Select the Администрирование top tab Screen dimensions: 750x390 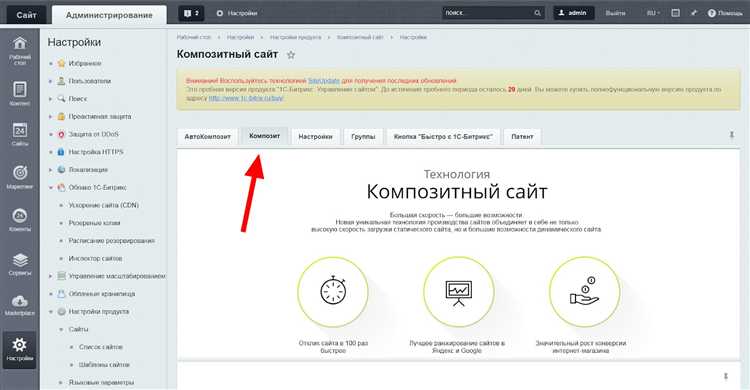click(x=109, y=15)
